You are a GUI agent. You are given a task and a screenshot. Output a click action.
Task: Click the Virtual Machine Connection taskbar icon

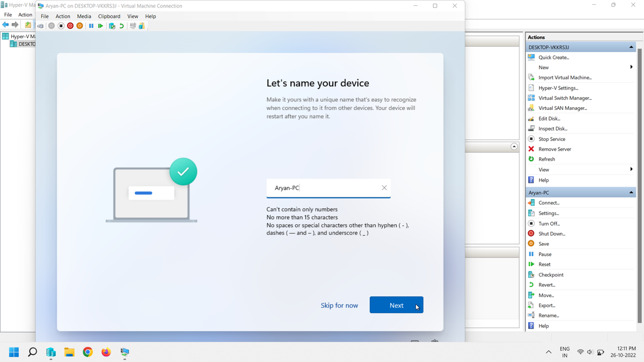click(x=125, y=352)
